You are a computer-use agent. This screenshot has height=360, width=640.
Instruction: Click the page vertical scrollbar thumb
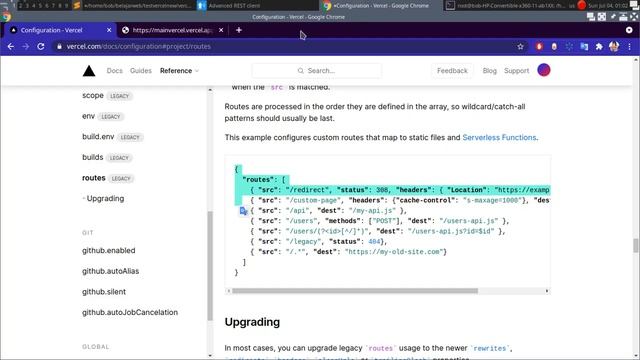point(636,246)
